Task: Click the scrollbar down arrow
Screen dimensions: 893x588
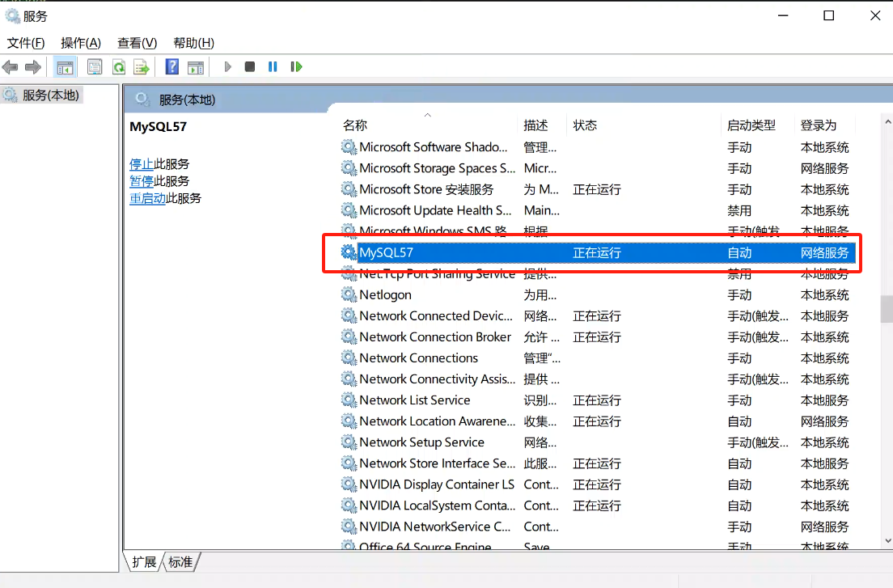Action: coord(887,541)
